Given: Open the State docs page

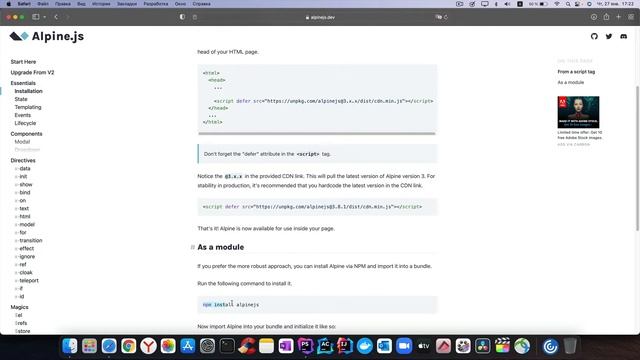Looking at the screenshot, I should tap(21, 99).
